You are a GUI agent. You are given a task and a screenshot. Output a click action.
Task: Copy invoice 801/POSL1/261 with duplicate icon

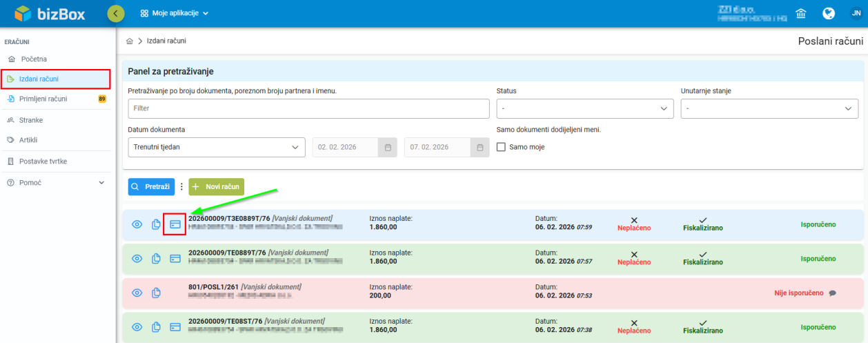click(157, 293)
